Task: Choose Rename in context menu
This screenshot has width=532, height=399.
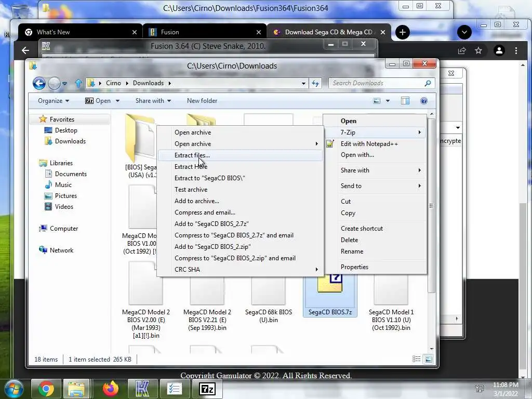Action: point(375,251)
